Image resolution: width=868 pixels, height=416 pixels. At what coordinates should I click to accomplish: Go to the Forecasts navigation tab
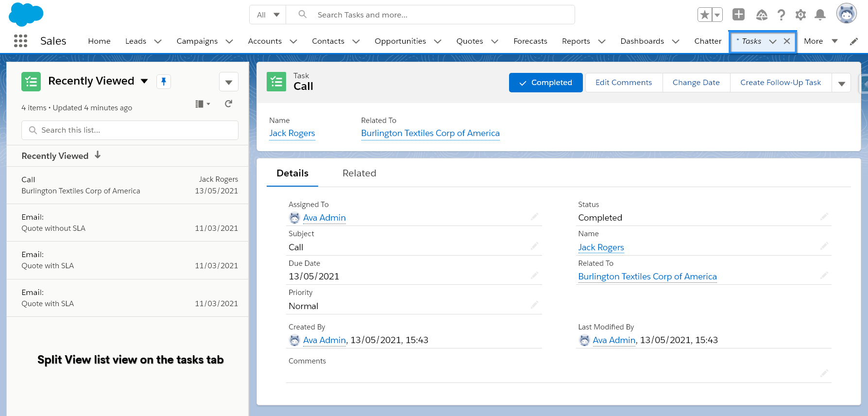[530, 41]
